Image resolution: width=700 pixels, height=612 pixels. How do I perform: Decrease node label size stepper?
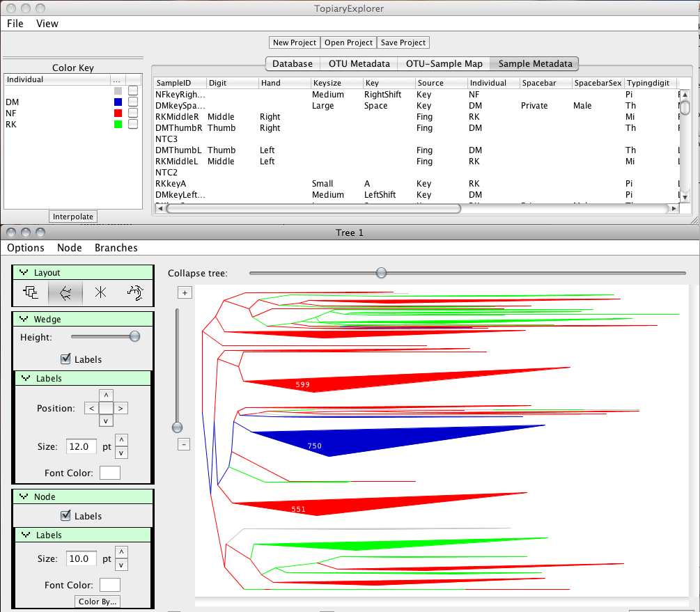(121, 565)
